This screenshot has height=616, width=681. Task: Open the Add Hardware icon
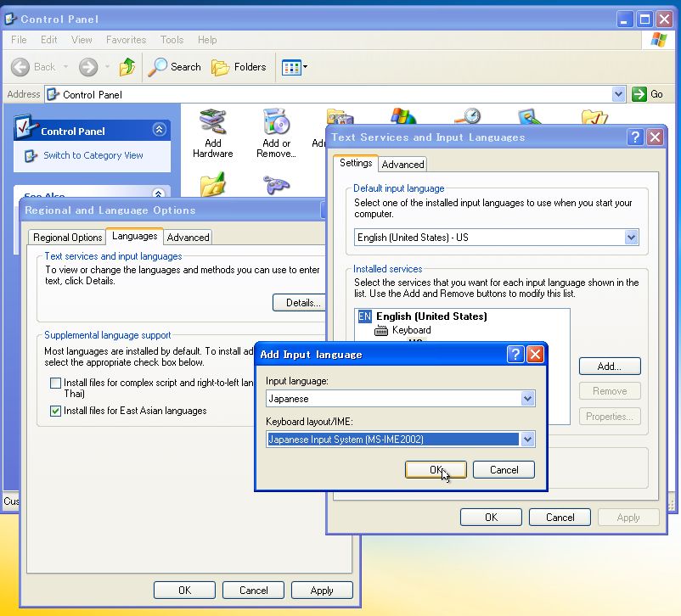[x=213, y=134]
